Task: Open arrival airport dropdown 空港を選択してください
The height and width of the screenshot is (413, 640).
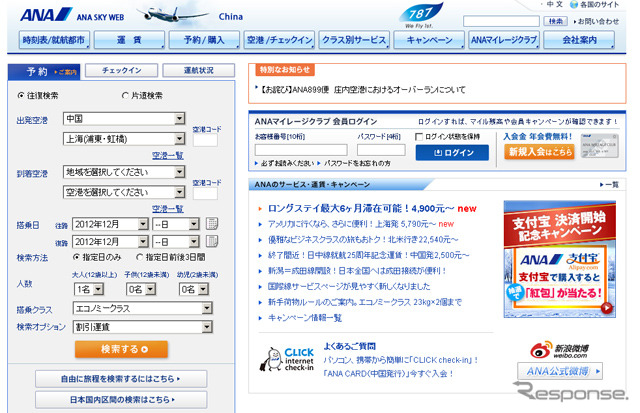Action: [124, 192]
